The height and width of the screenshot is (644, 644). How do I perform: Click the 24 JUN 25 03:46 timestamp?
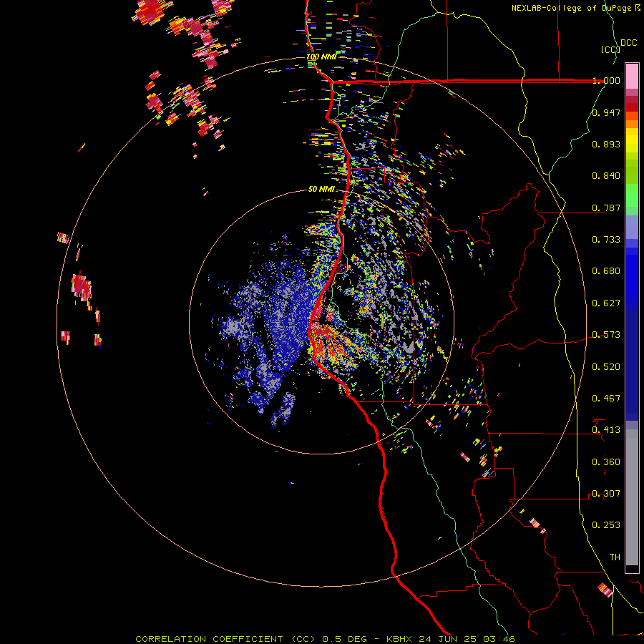point(467,639)
